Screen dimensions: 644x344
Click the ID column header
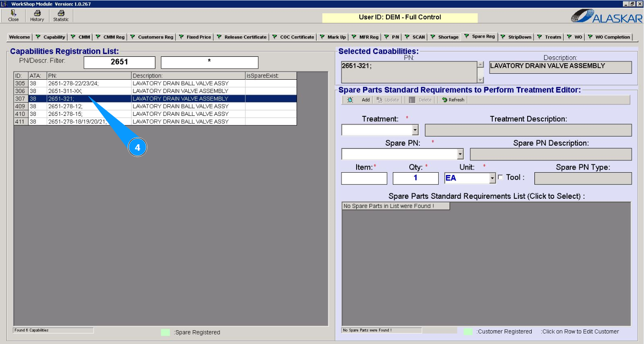click(x=21, y=76)
